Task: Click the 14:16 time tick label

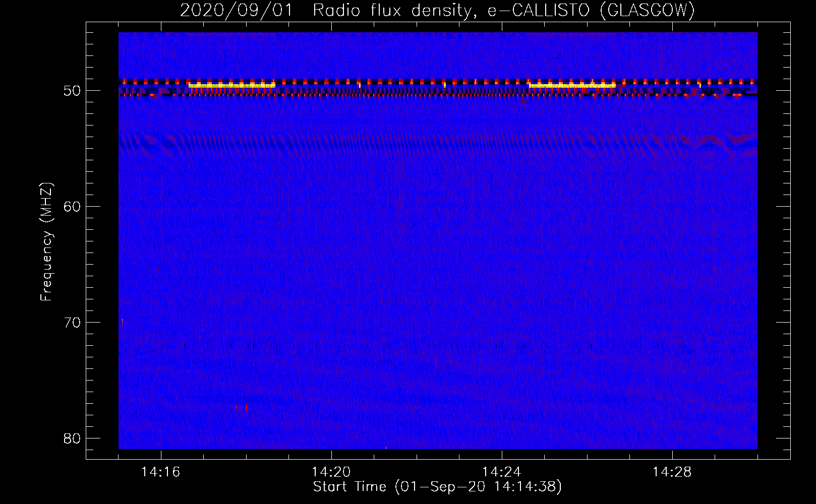Action: (160, 472)
